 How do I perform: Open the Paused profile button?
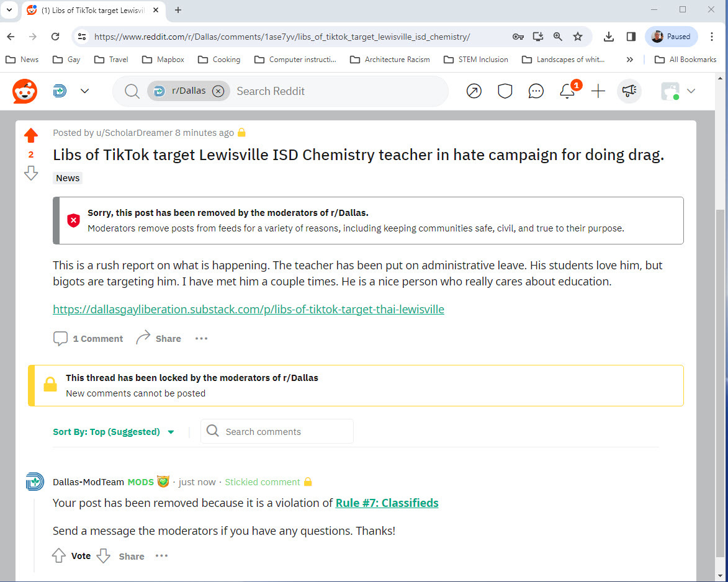pyautogui.click(x=671, y=37)
